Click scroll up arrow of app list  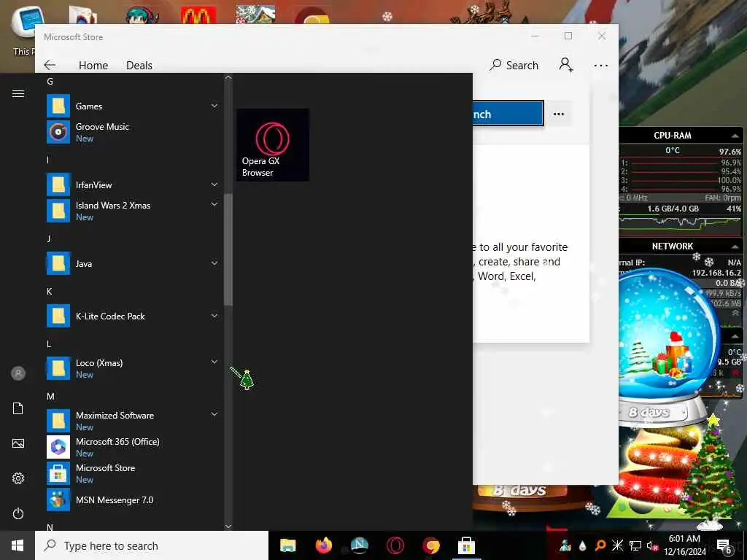pyautogui.click(x=228, y=77)
